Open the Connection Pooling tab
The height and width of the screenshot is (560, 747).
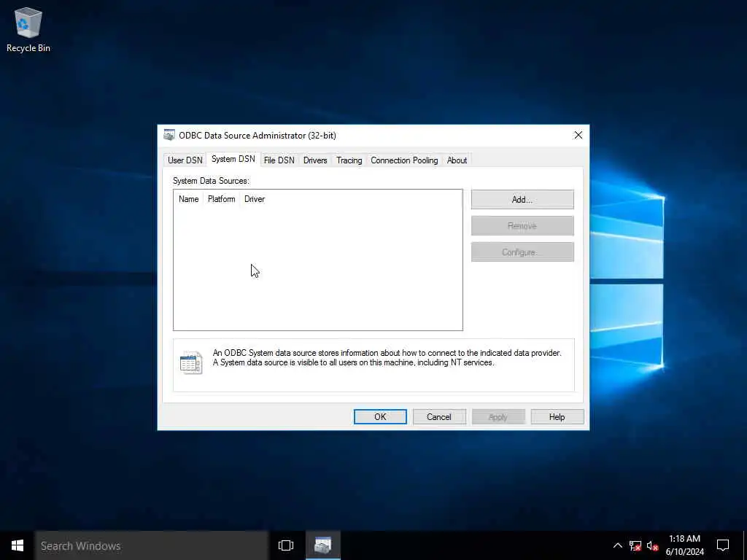(404, 160)
